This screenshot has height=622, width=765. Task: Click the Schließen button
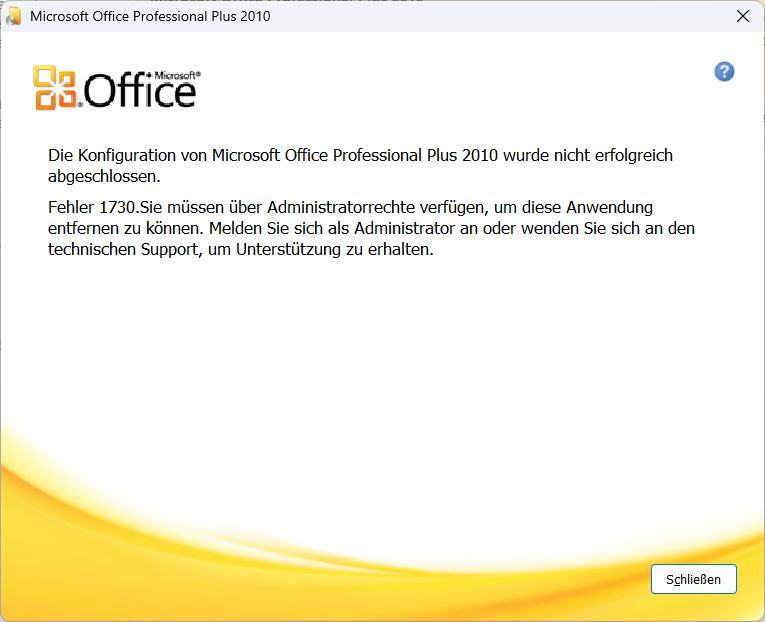click(693, 579)
